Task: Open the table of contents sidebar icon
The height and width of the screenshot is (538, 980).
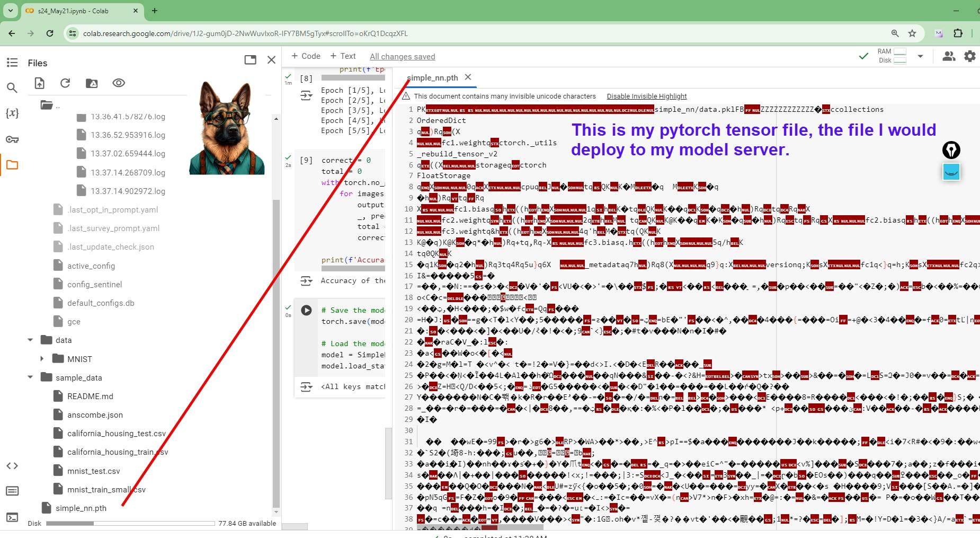Action: click(x=12, y=63)
